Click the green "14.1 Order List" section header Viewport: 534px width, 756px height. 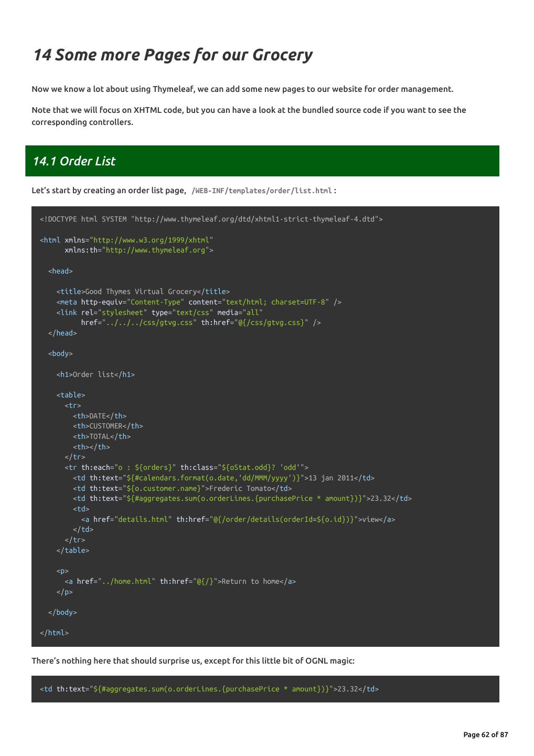pyautogui.click(x=74, y=161)
